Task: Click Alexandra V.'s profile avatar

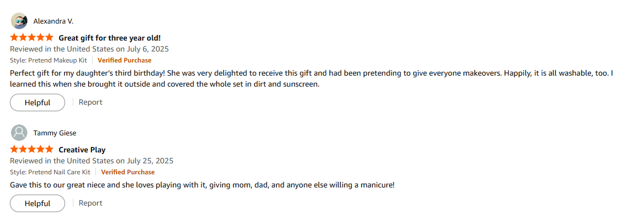Action: tap(19, 21)
